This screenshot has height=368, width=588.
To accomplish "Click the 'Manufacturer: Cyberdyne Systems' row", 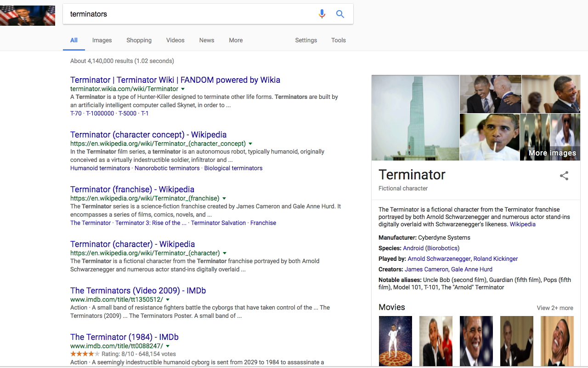I will click(x=424, y=238).
